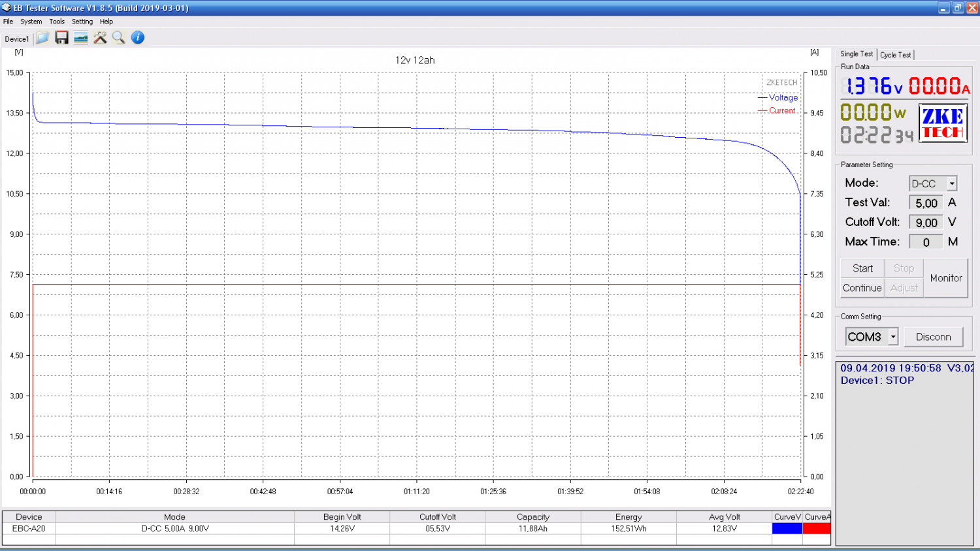The image size is (980, 551).
Task: Click the red CurveA color swatch
Action: click(x=817, y=529)
